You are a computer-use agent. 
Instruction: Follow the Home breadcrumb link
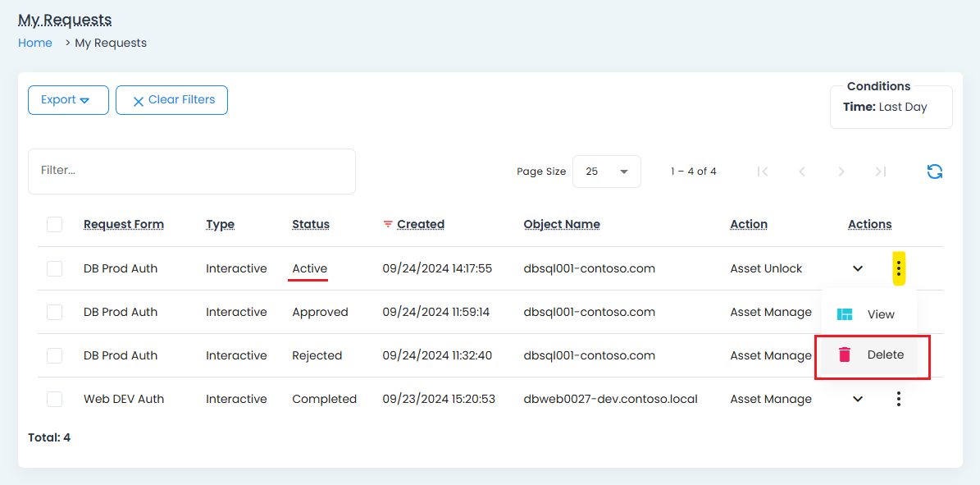click(35, 43)
